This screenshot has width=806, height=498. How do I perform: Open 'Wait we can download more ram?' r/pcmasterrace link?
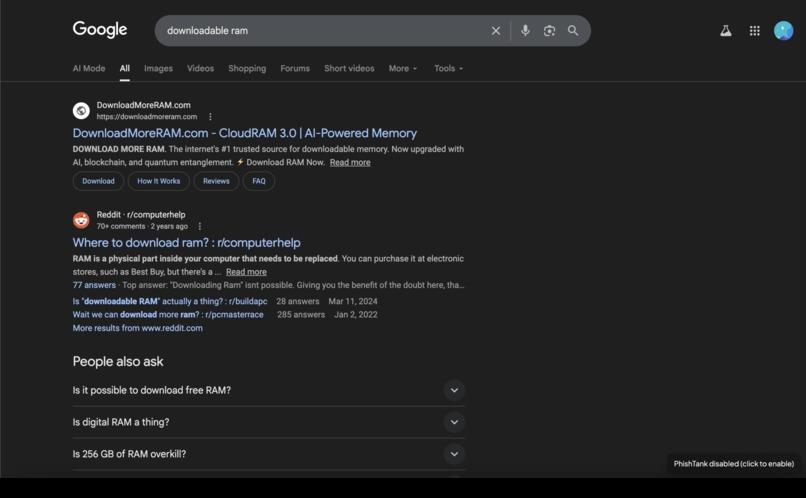(168, 315)
